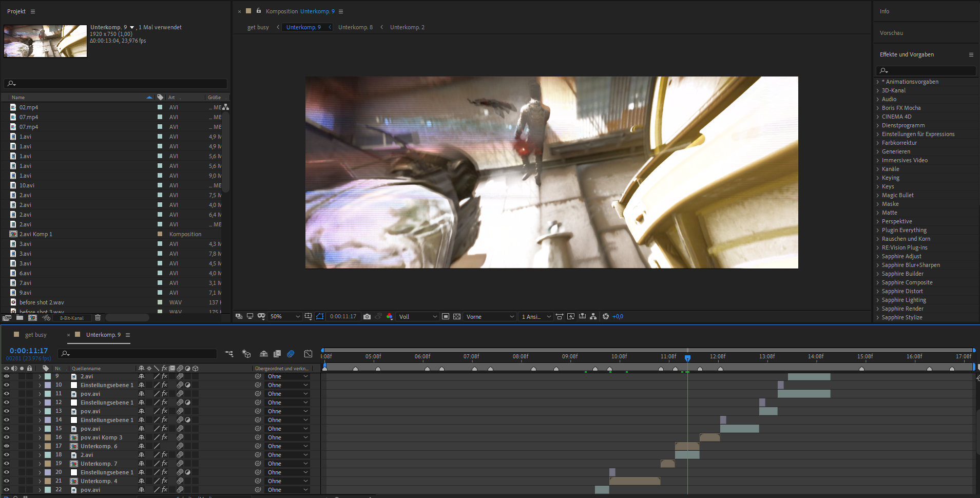The width and height of the screenshot is (980, 498).
Task: Click the composition mini-flowchart icon in the timeline
Action: tap(229, 354)
